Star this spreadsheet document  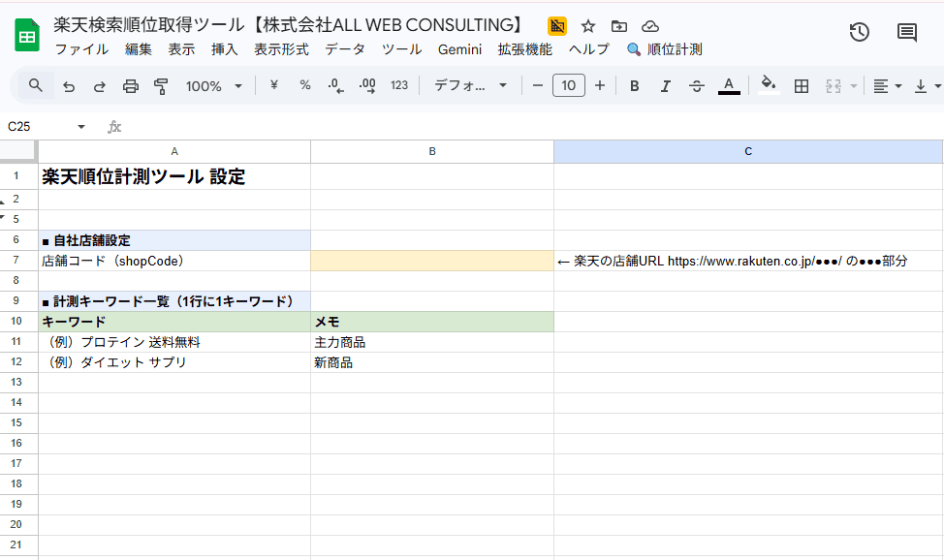[588, 26]
